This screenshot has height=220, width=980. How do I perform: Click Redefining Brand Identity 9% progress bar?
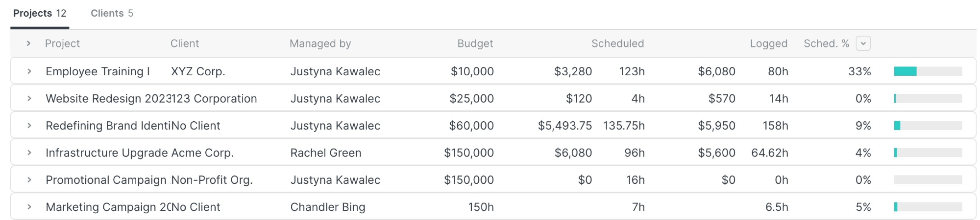(x=928, y=126)
